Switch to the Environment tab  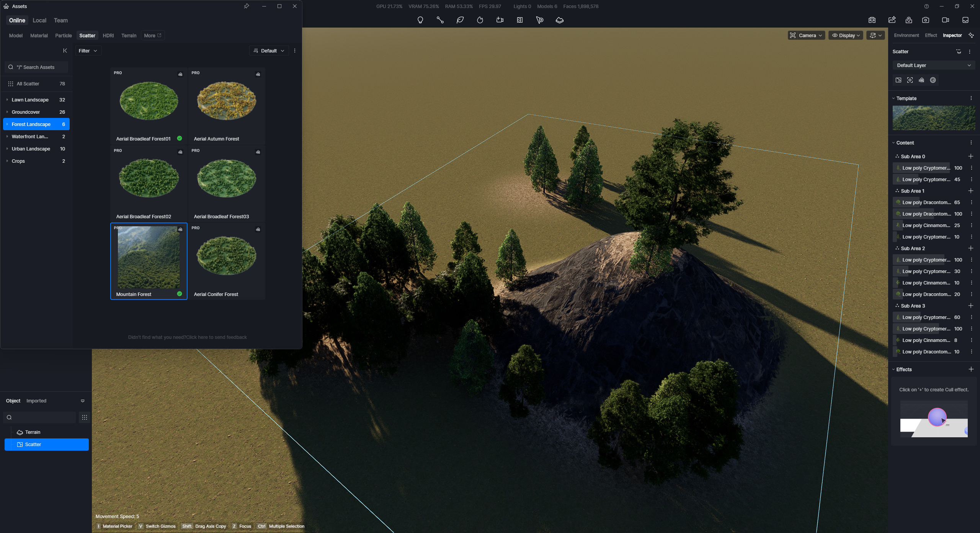pyautogui.click(x=906, y=35)
